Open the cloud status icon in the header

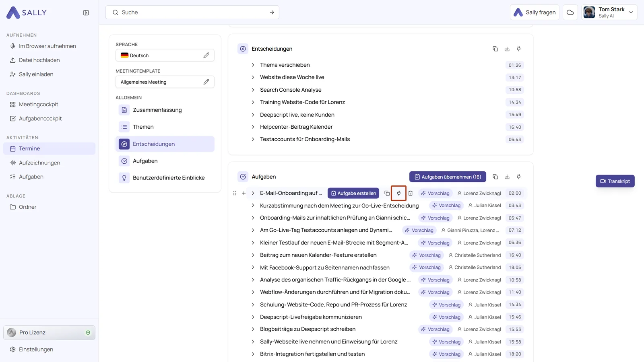(x=570, y=12)
